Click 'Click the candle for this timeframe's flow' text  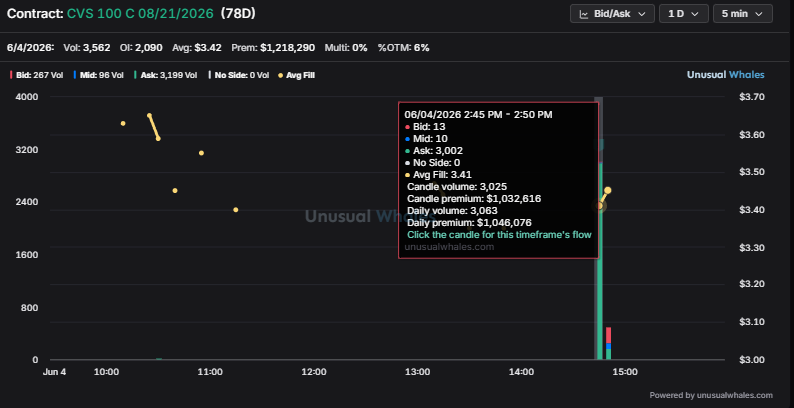(499, 235)
